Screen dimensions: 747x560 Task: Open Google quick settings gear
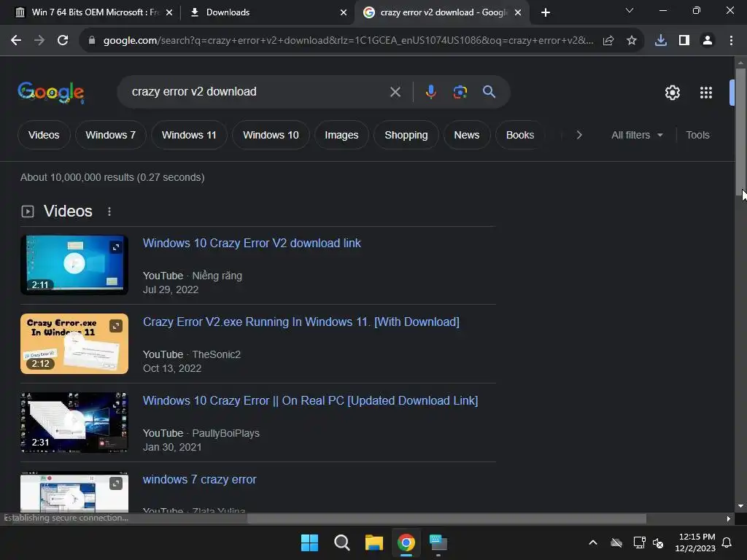672,93
